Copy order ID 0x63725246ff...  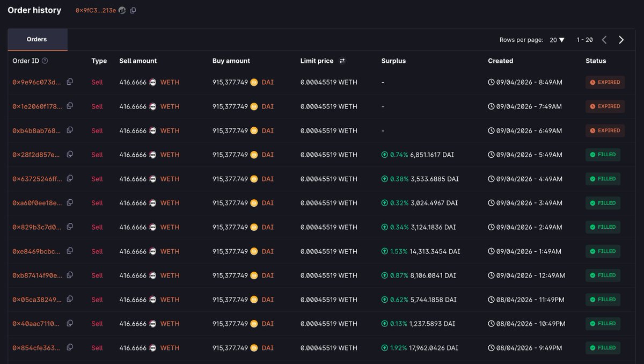[70, 178]
